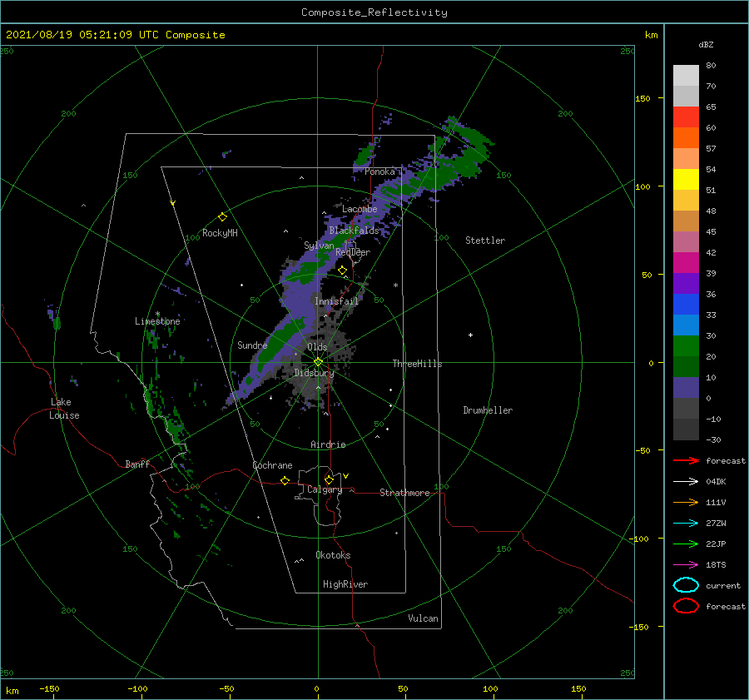Click the white 04DK arrow icon

tap(686, 481)
